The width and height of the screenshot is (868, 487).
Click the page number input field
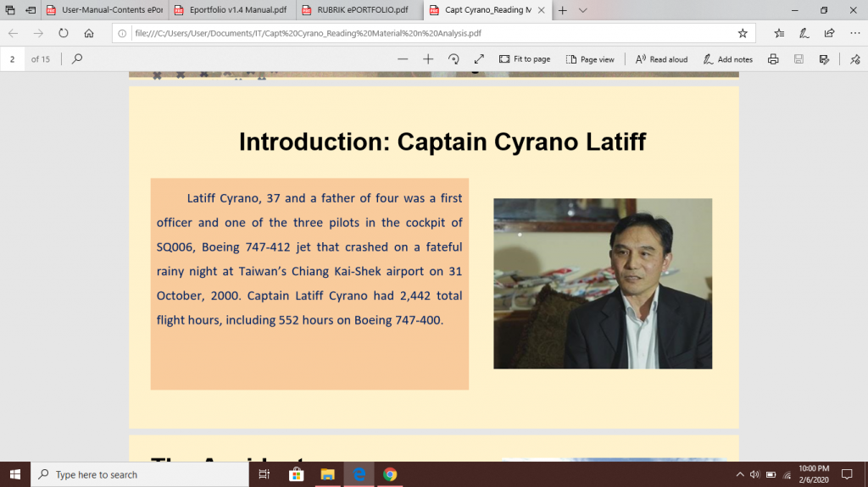(13, 59)
